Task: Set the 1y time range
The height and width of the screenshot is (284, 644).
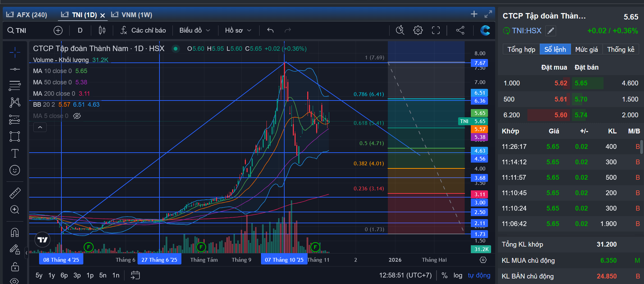Action: coord(51,275)
